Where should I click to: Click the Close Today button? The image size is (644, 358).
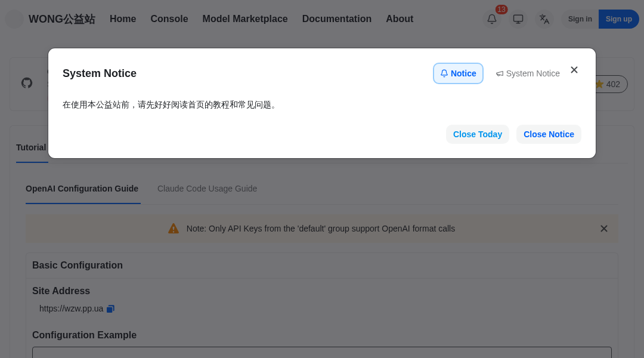coord(477,134)
